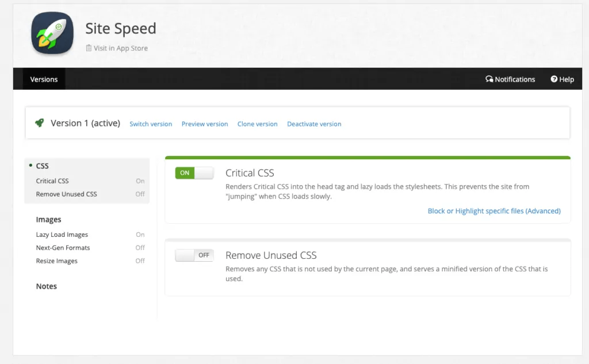Click the Remove Unused CSS card heading

pyautogui.click(x=271, y=255)
